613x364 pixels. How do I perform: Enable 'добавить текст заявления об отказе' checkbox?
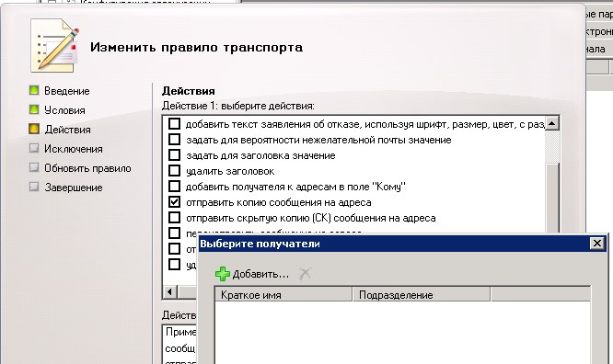[x=174, y=124]
